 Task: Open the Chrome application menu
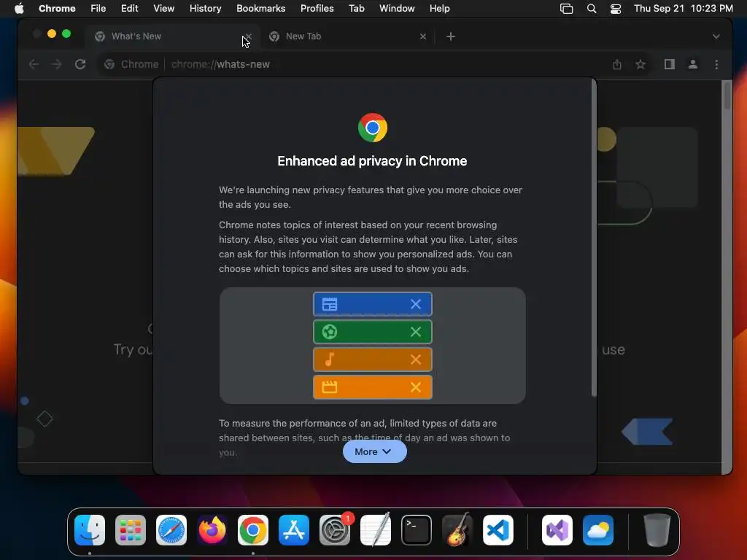[57, 9]
